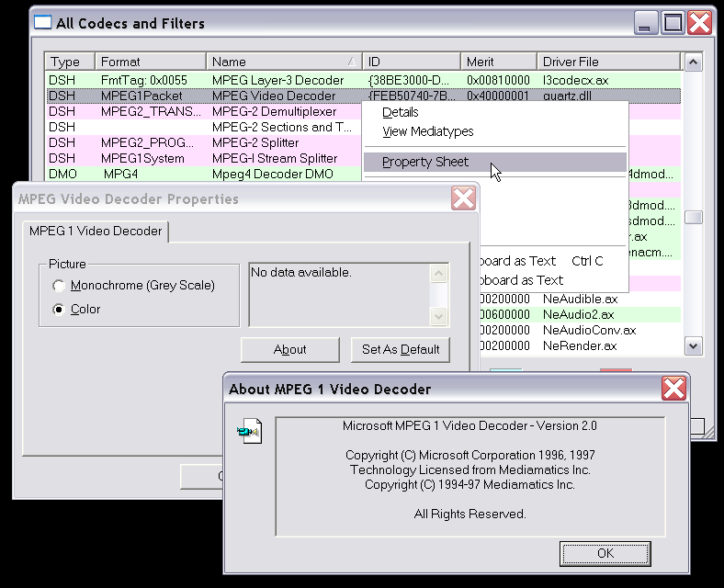Screen dimensions: 724x588
Task: Click the NeAudio2.ax driver file entry
Action: (579, 315)
